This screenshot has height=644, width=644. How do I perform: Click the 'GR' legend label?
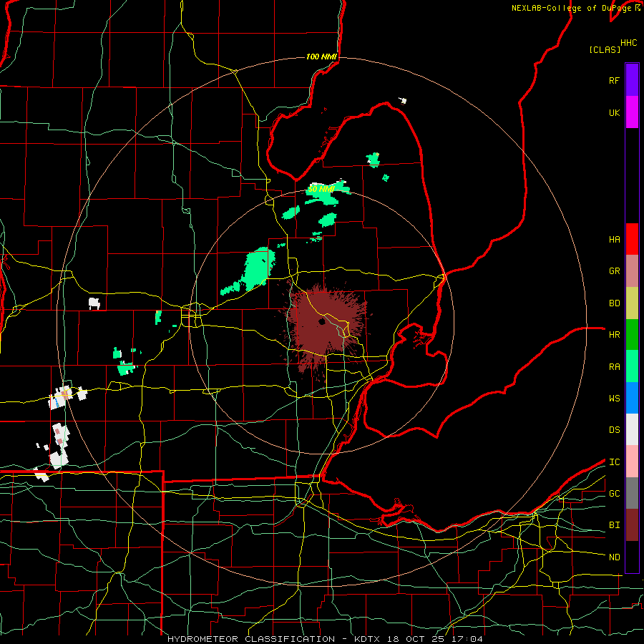[x=614, y=271]
